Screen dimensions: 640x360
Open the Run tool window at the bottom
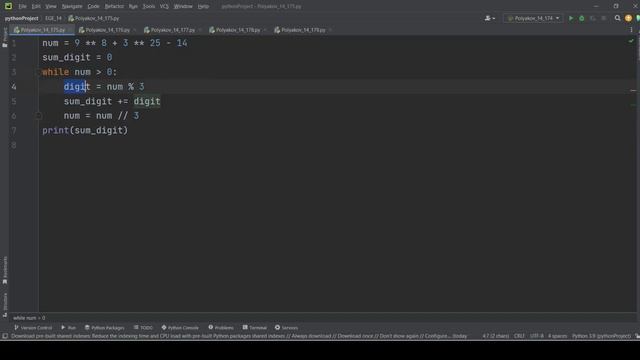pyautogui.click(x=68, y=327)
